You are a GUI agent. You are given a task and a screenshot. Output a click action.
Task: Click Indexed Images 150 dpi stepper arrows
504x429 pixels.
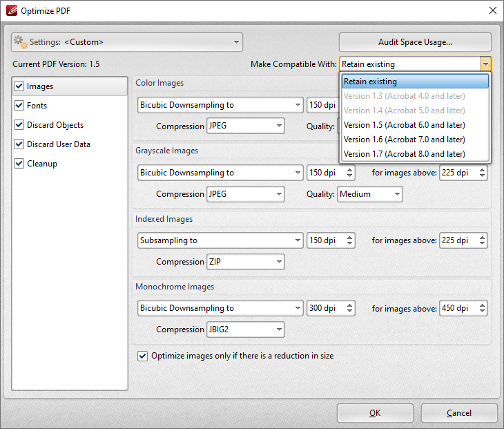click(350, 240)
